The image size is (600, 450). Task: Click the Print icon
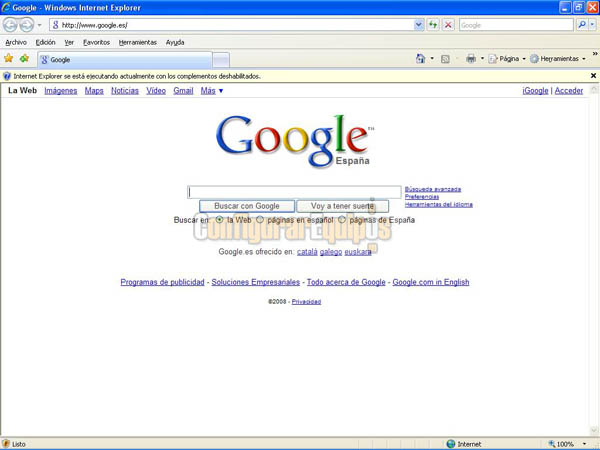[x=471, y=59]
